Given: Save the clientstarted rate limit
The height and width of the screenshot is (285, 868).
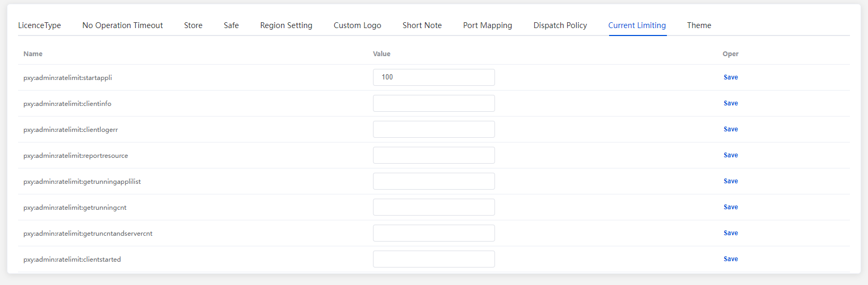Looking at the screenshot, I should click(731, 259).
